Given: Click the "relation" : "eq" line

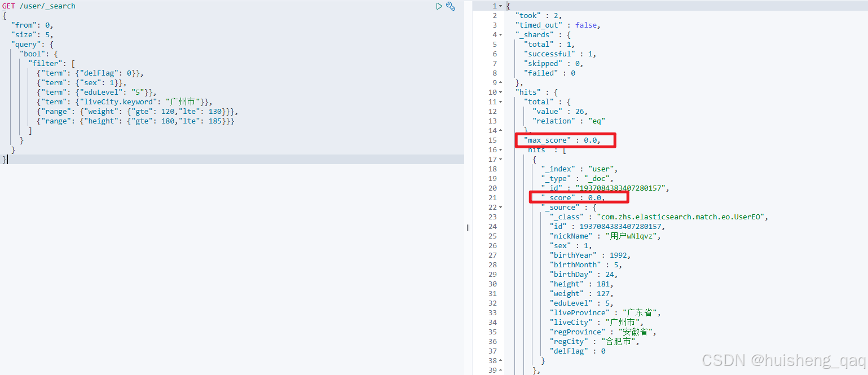Looking at the screenshot, I should click(x=569, y=121).
